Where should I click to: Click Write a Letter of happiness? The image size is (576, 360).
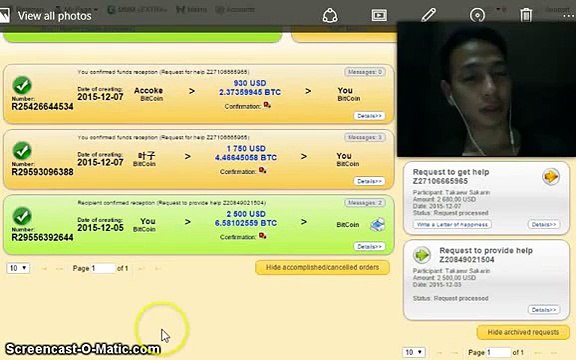452,224
